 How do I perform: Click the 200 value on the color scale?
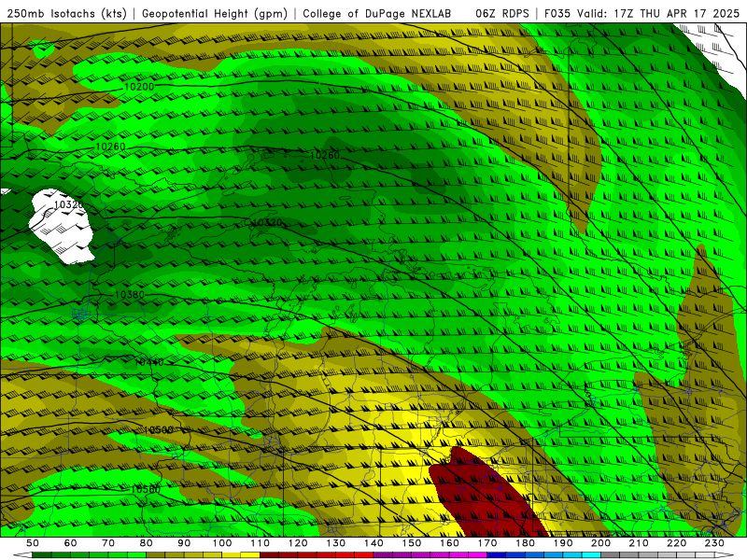pyautogui.click(x=600, y=543)
